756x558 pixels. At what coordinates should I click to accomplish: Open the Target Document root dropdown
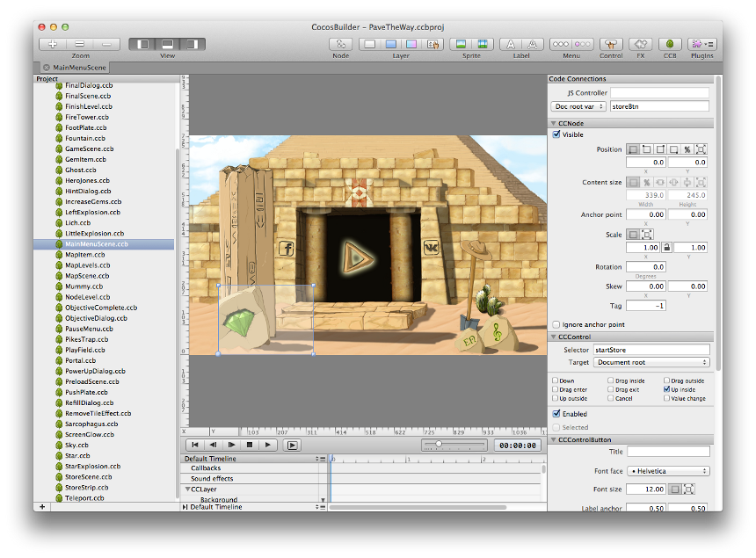click(652, 362)
